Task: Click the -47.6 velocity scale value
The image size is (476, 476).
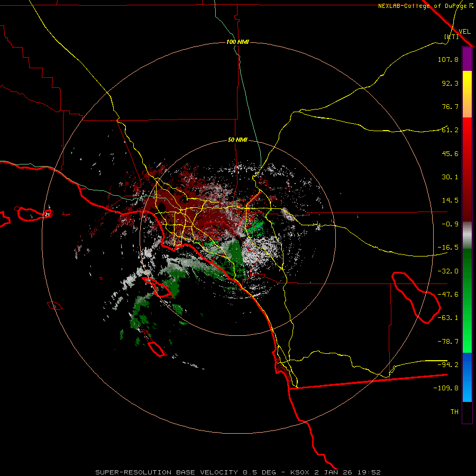Action: coord(448,295)
